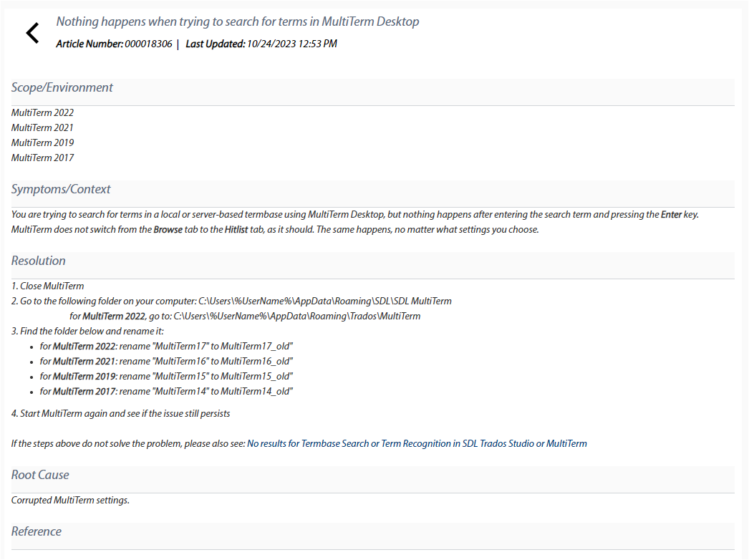Select the MultiTerm 2017 entry in Scope
This screenshot has width=749, height=560.
click(x=42, y=158)
